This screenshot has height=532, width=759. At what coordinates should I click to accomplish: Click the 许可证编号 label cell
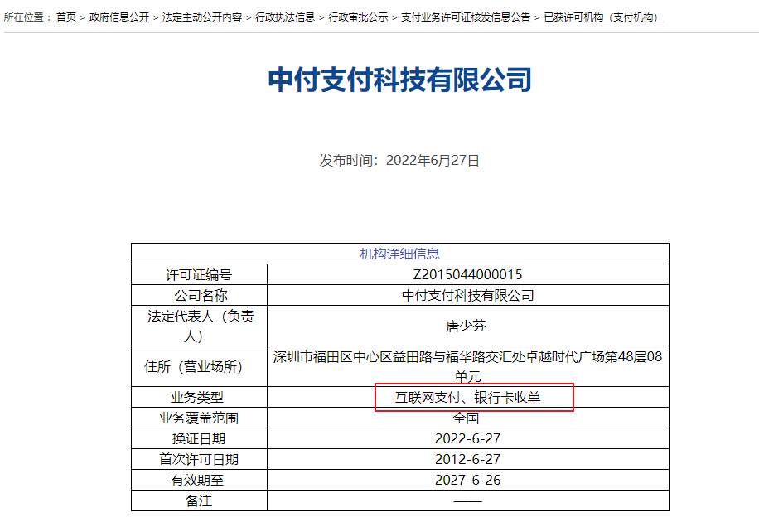point(199,274)
